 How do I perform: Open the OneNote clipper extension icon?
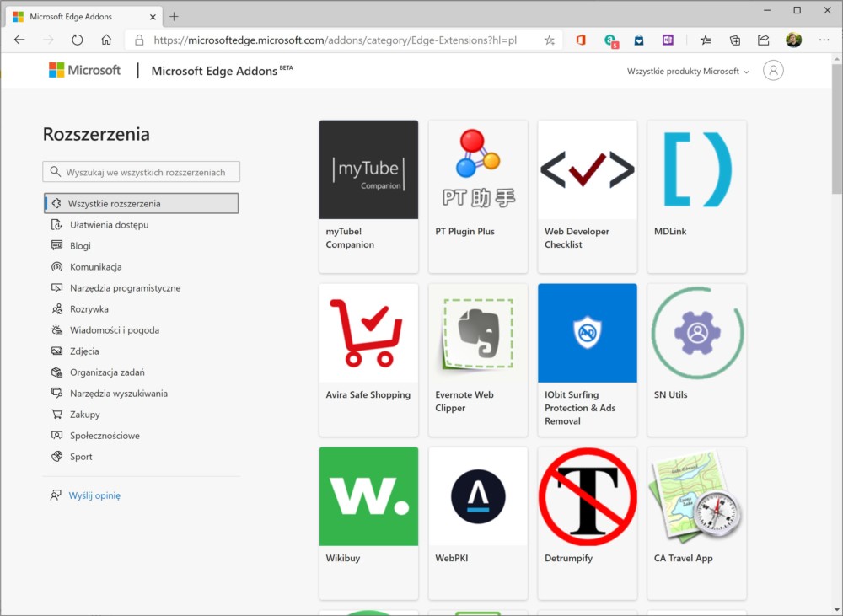668,40
